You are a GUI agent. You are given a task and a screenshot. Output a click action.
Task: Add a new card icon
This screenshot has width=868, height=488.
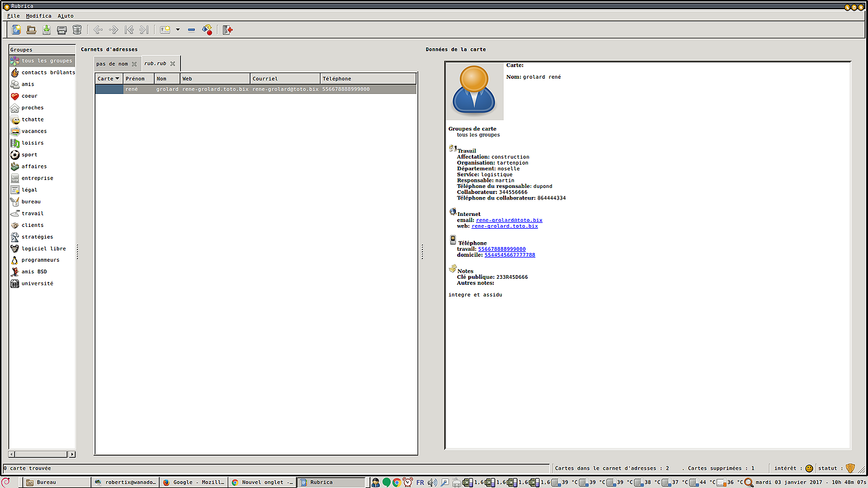[165, 29]
